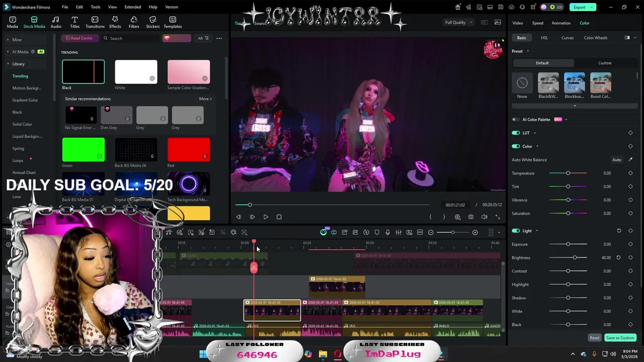Image resolution: width=644 pixels, height=362 pixels.
Task: Expand more presets with the down arrow bar
Action: coord(575,106)
